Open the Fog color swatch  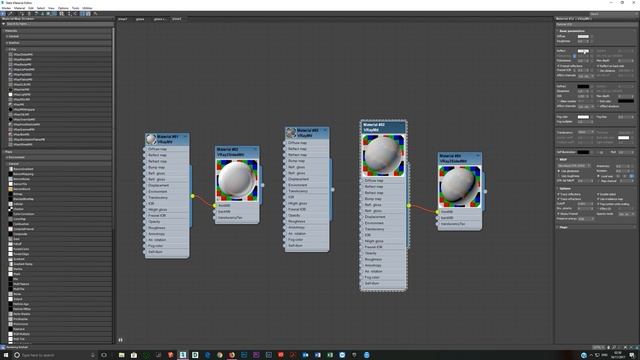coord(583,117)
